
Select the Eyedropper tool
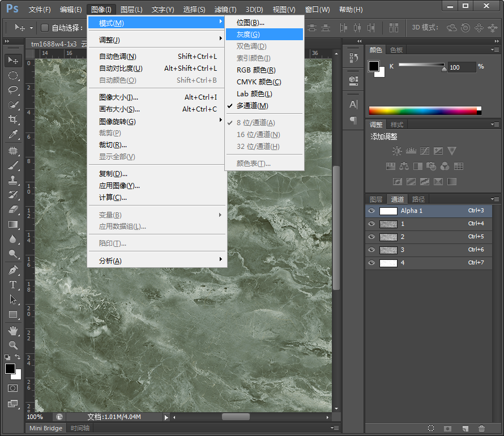coord(13,134)
